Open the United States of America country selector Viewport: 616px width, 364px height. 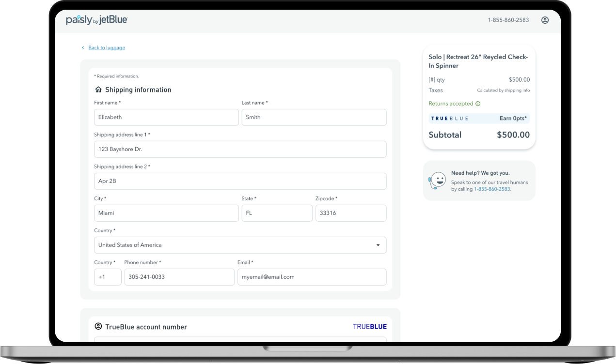click(240, 245)
